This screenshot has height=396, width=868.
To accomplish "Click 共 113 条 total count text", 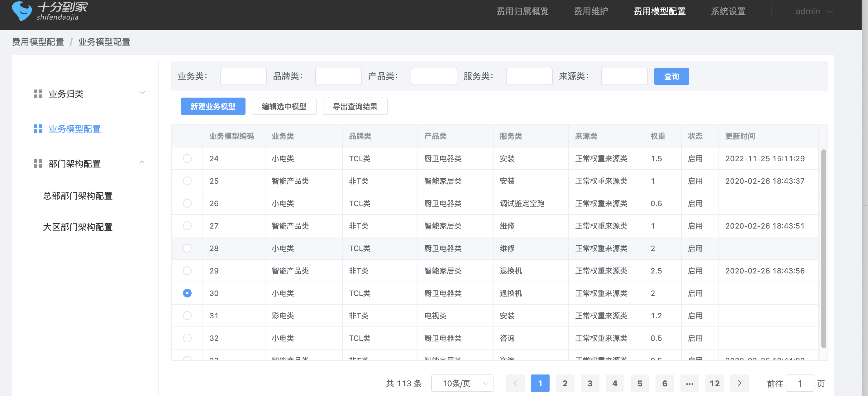I will coord(404,383).
